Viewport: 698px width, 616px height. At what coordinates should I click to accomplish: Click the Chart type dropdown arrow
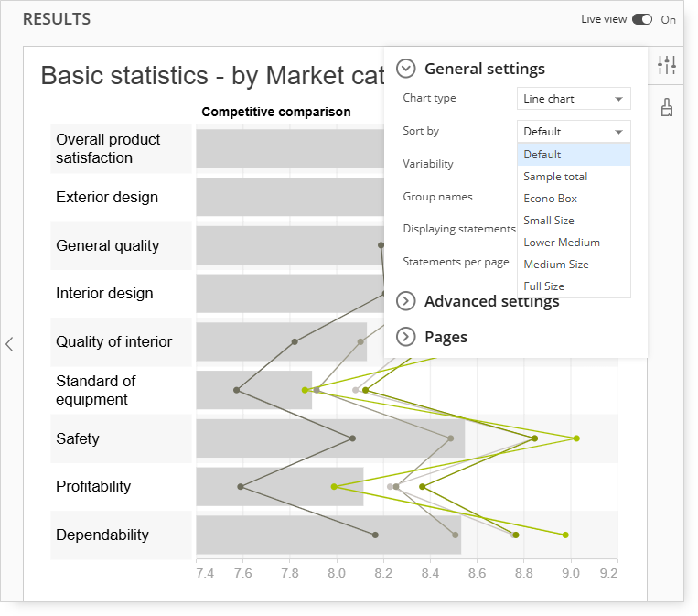pos(618,99)
